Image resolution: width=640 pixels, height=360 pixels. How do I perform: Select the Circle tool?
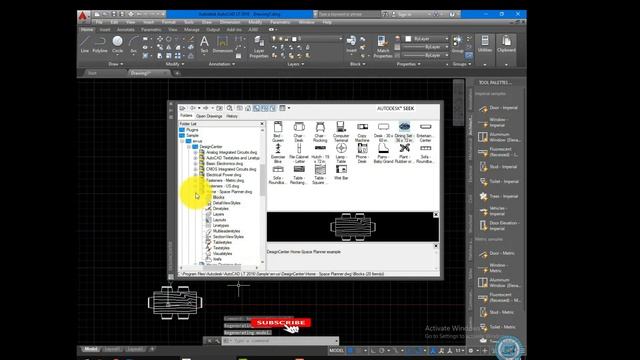[117, 44]
